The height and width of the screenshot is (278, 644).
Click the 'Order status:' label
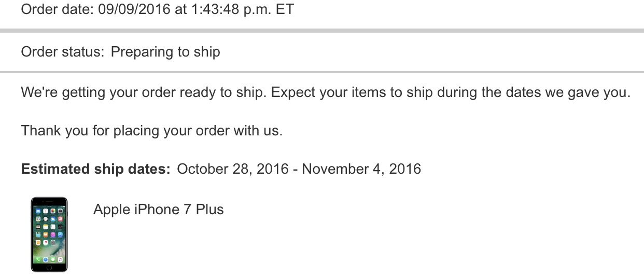[62, 52]
